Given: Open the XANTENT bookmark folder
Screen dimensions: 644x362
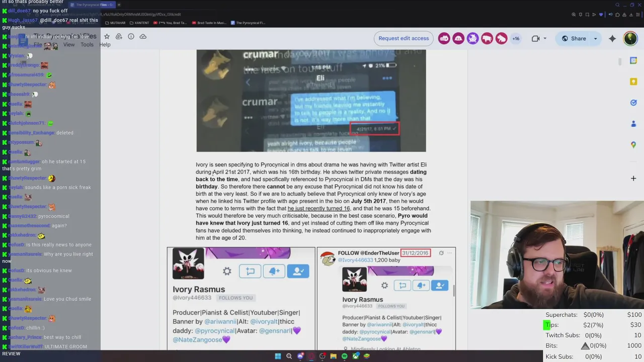Looking at the screenshot, I should coord(139,23).
